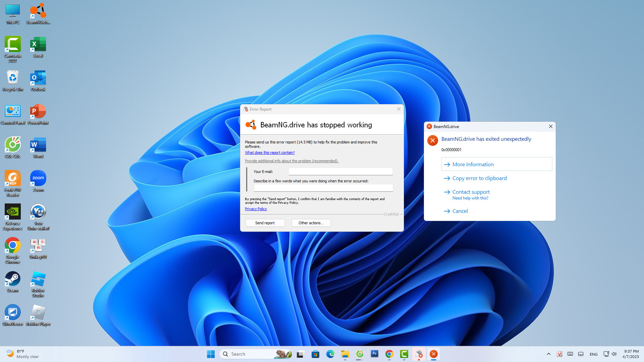
Task: Select the Roblox Player desktop icon
Action: coord(38,315)
